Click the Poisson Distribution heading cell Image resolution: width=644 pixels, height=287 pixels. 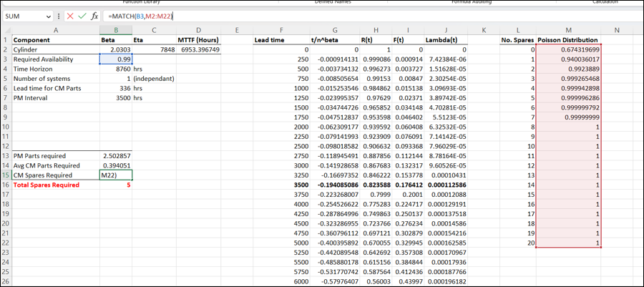pos(568,40)
